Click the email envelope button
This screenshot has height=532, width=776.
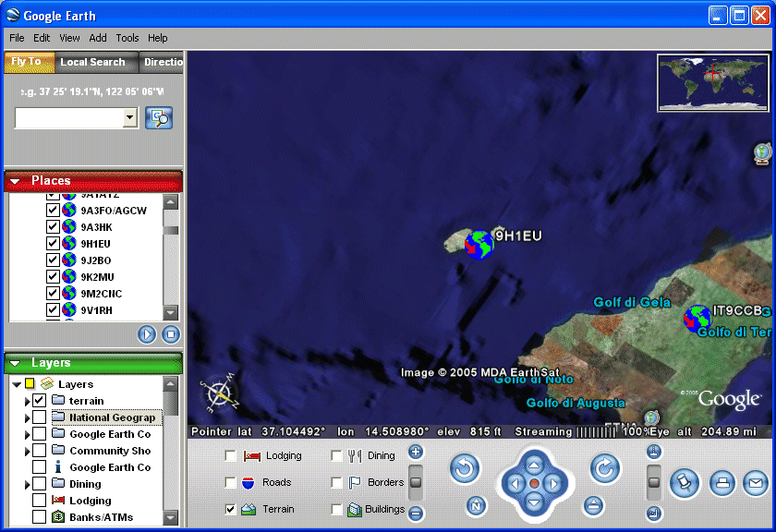[x=756, y=482]
